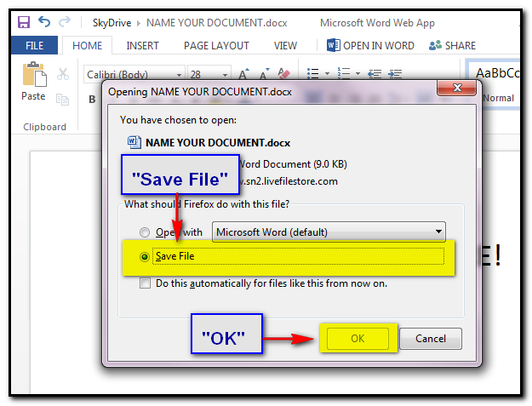The width and height of the screenshot is (532, 406).
Task: Apply a numbered list
Action: [344, 73]
